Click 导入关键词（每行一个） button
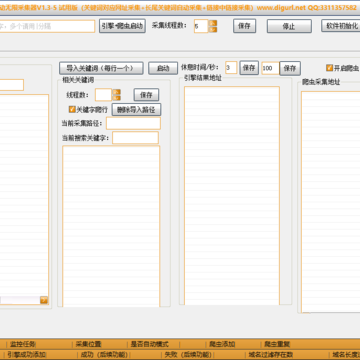This screenshot has height=360, width=360. click(101, 68)
